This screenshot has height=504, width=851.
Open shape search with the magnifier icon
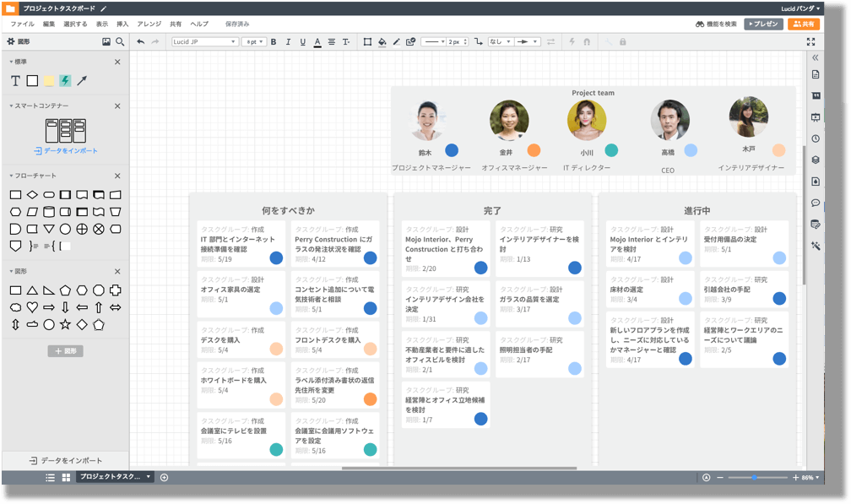pos(120,41)
